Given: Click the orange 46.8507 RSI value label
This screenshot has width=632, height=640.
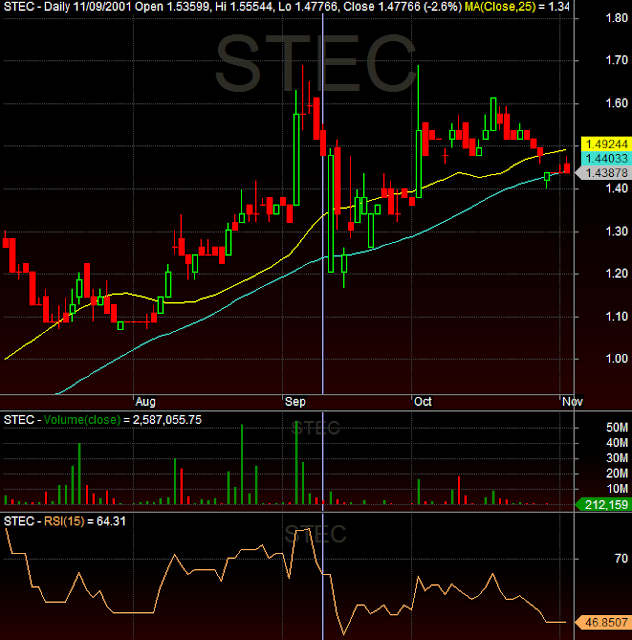Looking at the screenshot, I should (604, 622).
